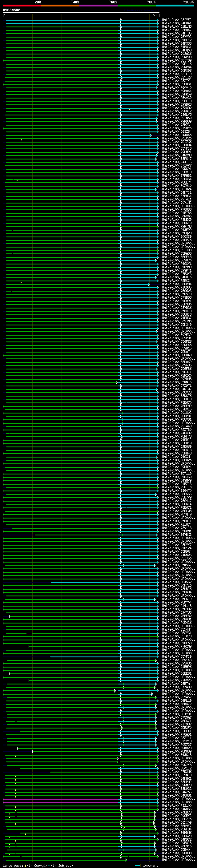Choose UniRef100_A3GFU4 hit name
Image resolution: width=197 pixels, height=868 pixels.
(177, 829)
